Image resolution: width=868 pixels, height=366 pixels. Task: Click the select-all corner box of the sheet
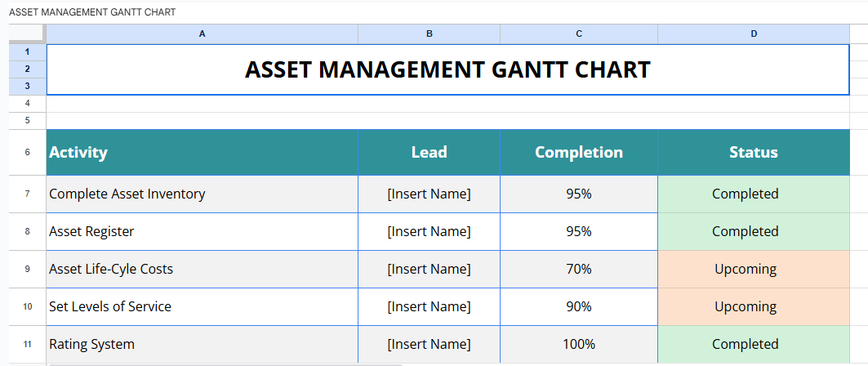point(27,33)
